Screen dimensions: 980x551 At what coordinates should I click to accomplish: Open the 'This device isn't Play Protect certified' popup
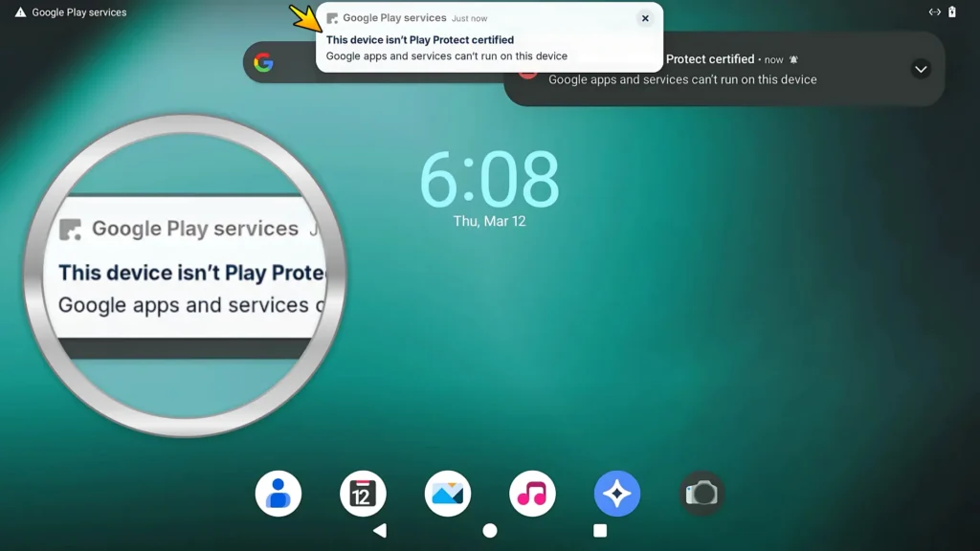[489, 37]
